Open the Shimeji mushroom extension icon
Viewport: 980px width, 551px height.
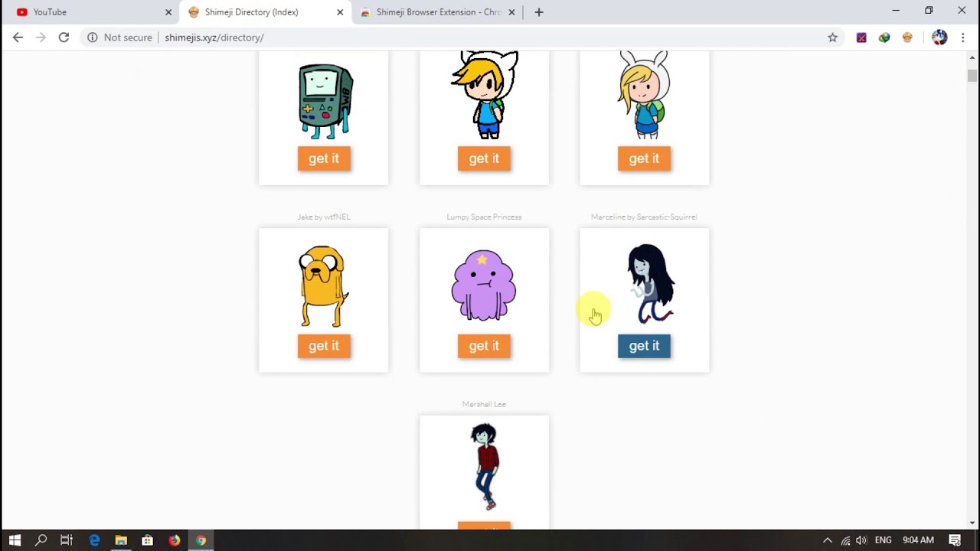pyautogui.click(x=907, y=37)
